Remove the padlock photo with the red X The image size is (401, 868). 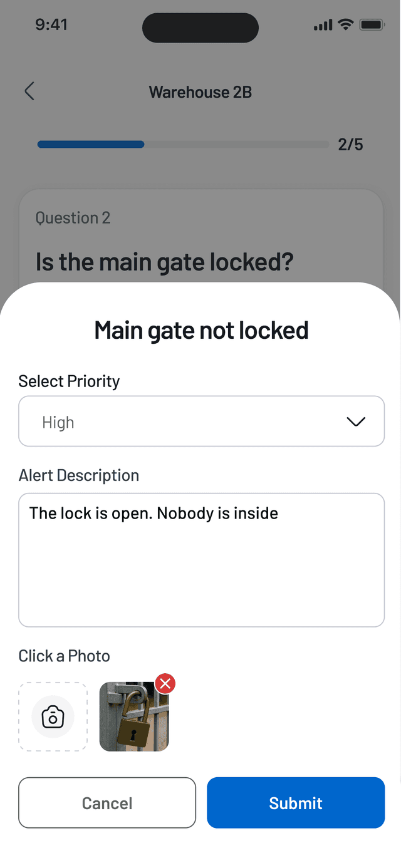165,685
